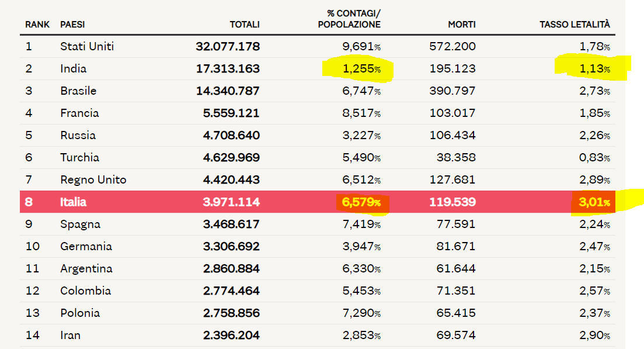Screen dimensions: 644x349
Task: Select Italia in the highlighted row
Action: tap(73, 202)
